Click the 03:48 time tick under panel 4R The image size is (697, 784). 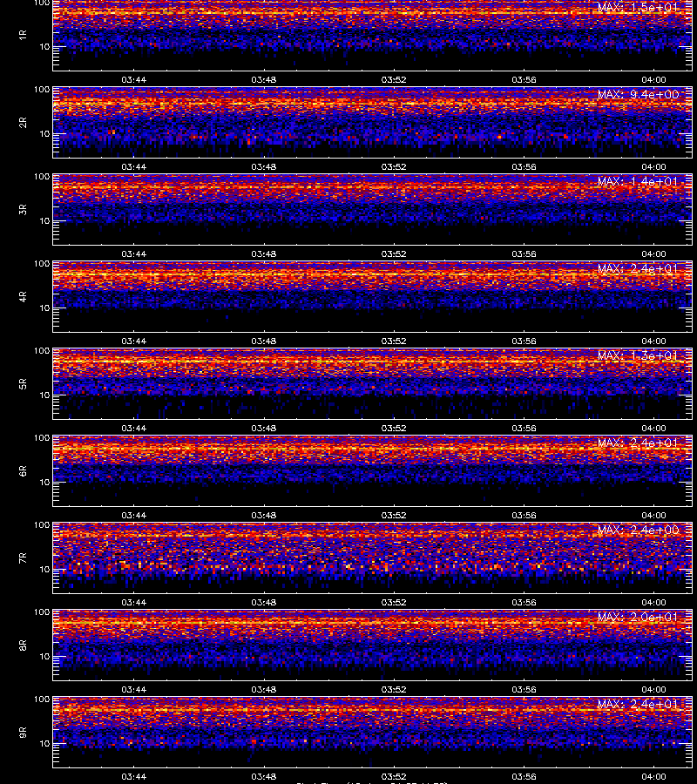coord(263,341)
